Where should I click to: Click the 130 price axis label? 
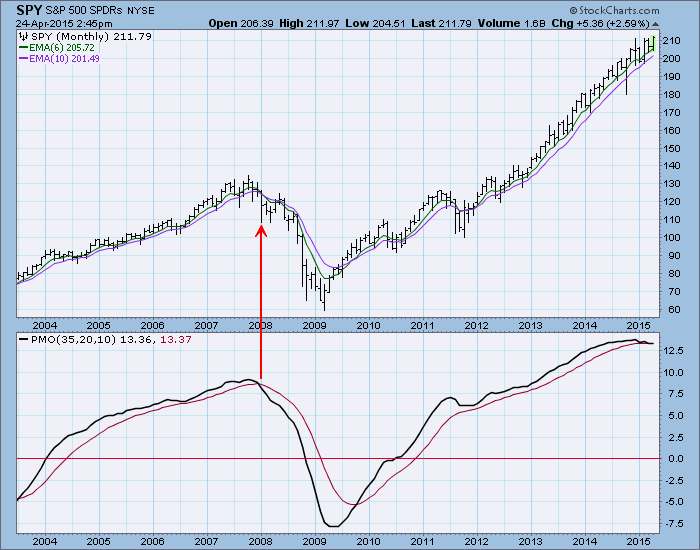(x=671, y=184)
